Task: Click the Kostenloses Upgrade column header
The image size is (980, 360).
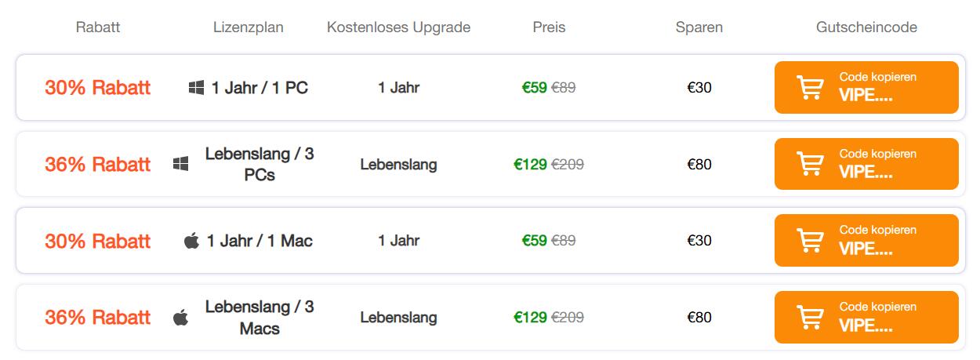Action: [398, 27]
